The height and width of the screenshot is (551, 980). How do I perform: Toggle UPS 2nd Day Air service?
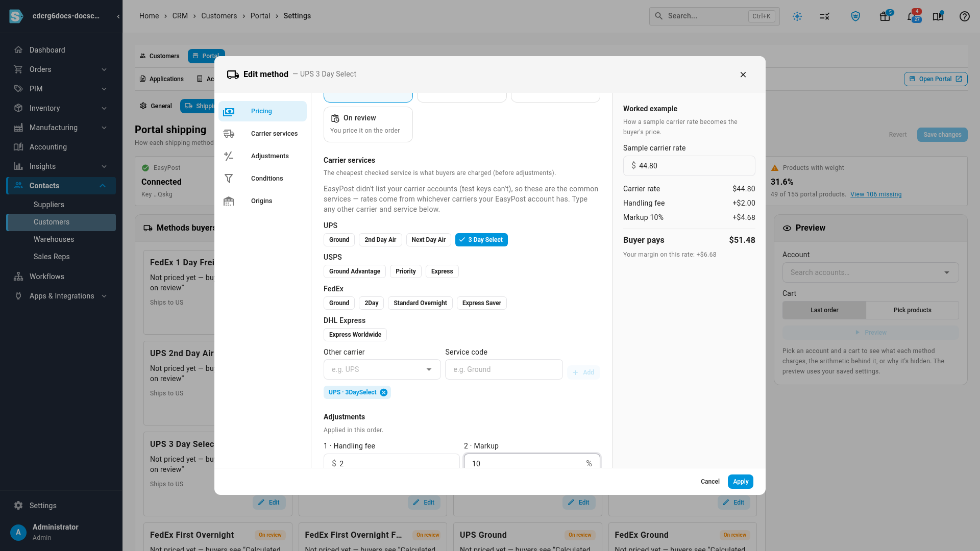(380, 240)
